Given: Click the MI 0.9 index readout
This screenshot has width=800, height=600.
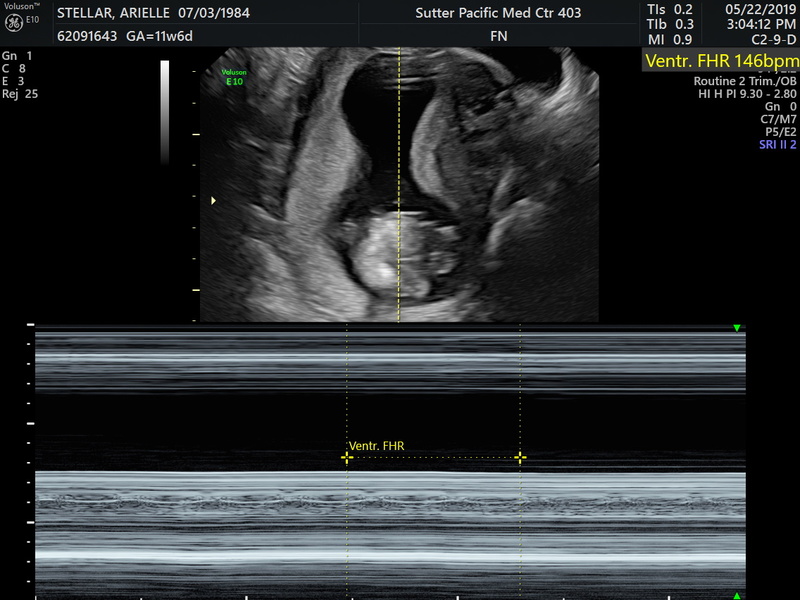Looking at the screenshot, I should click(669, 39).
